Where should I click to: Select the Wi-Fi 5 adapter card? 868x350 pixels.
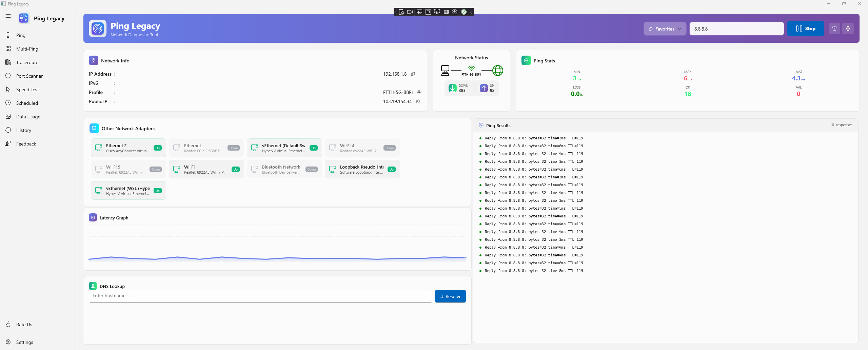[129, 169]
